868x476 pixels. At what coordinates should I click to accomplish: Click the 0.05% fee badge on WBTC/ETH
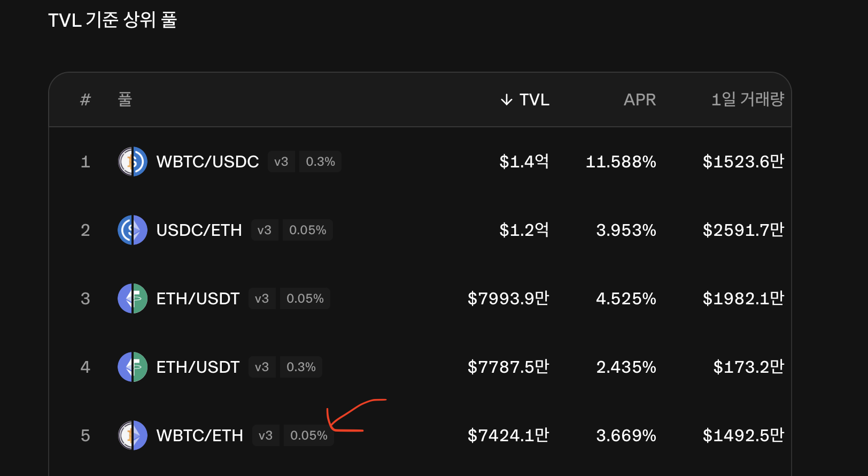tap(308, 435)
